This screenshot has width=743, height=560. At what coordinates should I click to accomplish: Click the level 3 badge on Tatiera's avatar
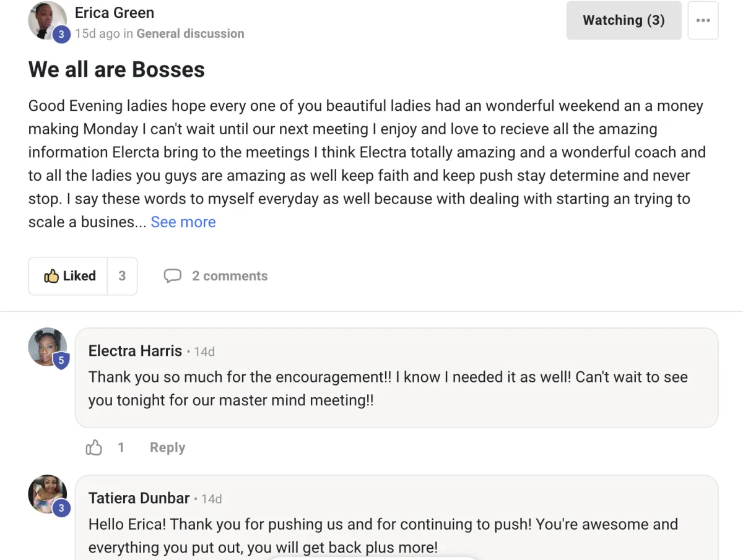pyautogui.click(x=61, y=508)
